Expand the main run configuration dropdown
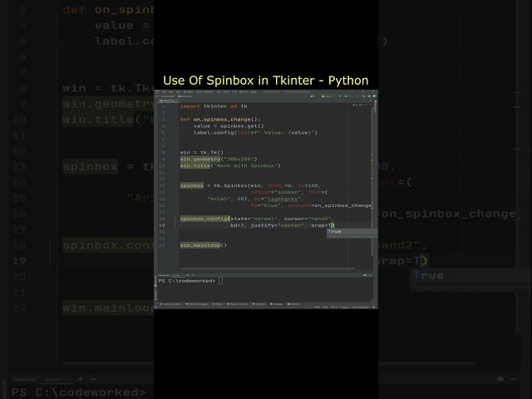Viewport: 532px width, 399px height. pyautogui.click(x=328, y=96)
